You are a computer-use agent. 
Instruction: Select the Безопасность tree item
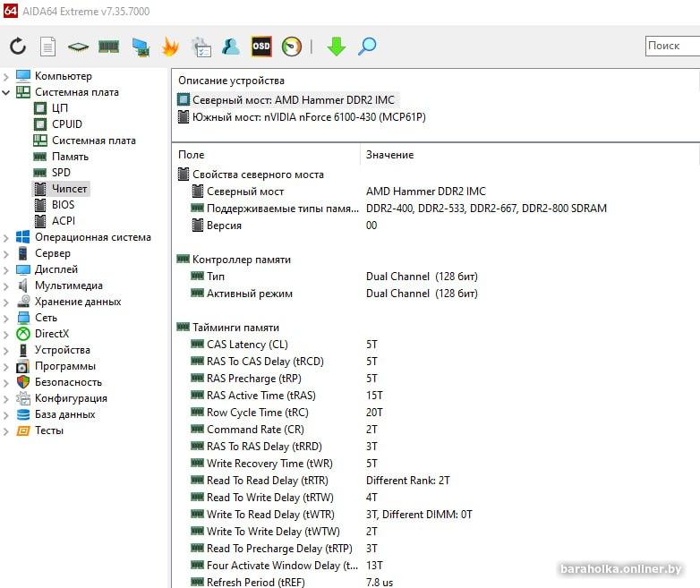click(68, 382)
